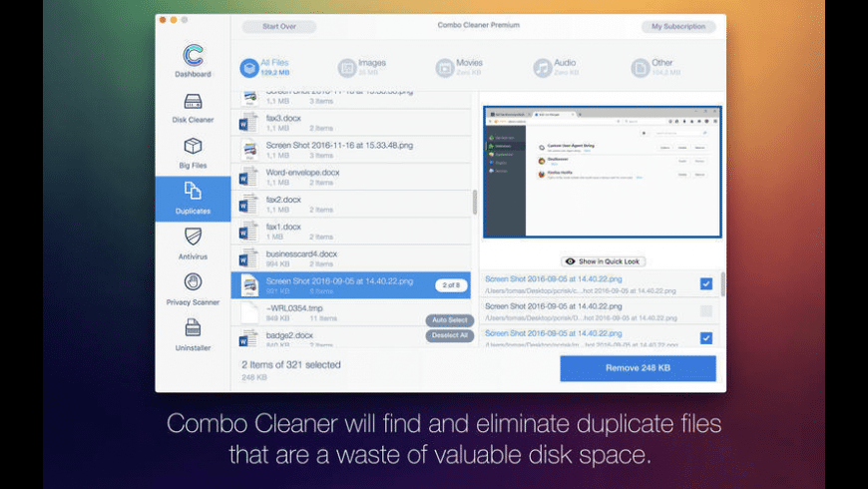Select the Duplicates sidebar item
This screenshot has height=489, width=868.
[193, 199]
